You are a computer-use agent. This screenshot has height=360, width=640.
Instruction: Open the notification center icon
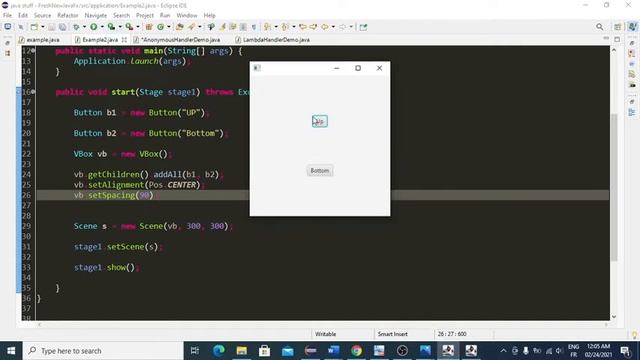[x=625, y=351]
